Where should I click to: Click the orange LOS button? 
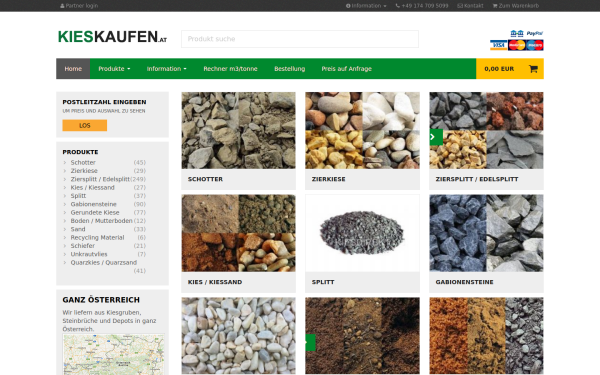(x=85, y=126)
